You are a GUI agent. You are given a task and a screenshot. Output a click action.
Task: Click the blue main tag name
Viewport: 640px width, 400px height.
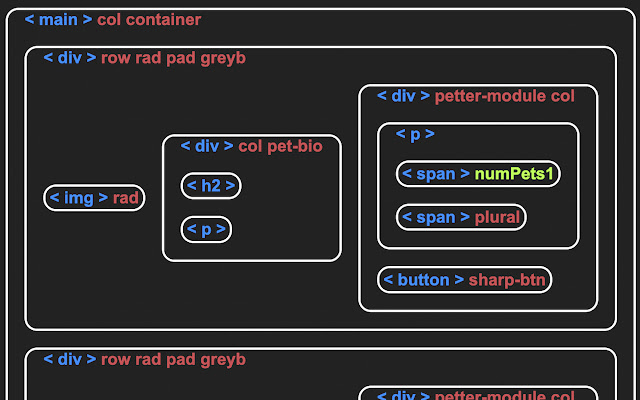59,20
